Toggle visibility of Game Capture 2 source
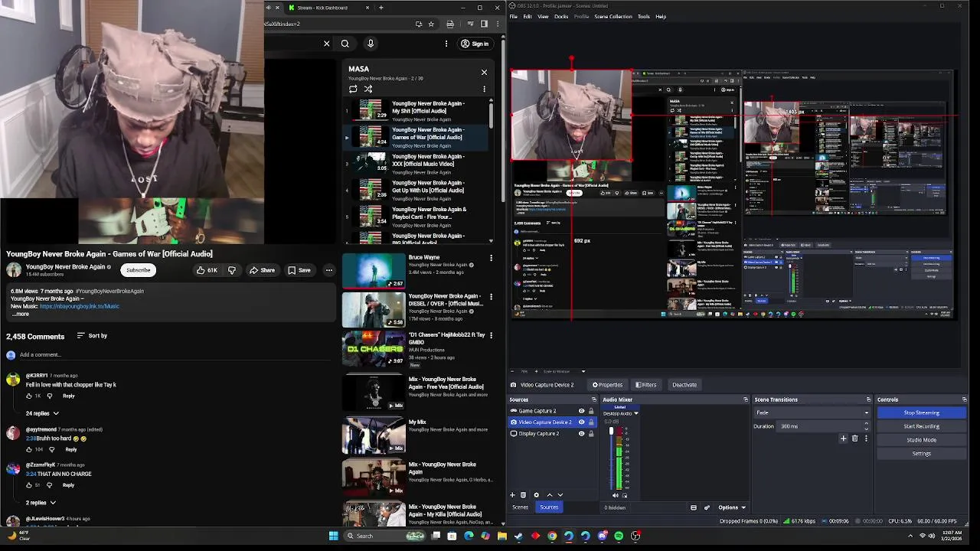The image size is (980, 551). pos(581,411)
